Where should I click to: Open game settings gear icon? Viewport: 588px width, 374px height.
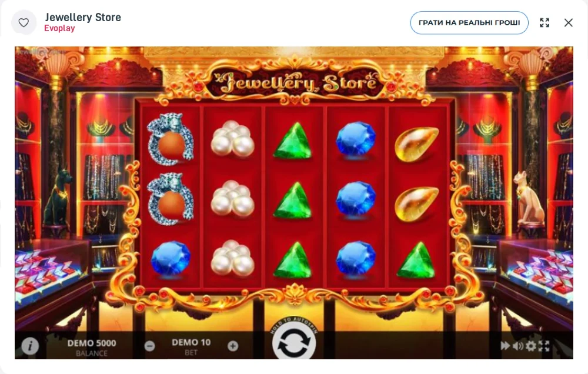[530, 346]
